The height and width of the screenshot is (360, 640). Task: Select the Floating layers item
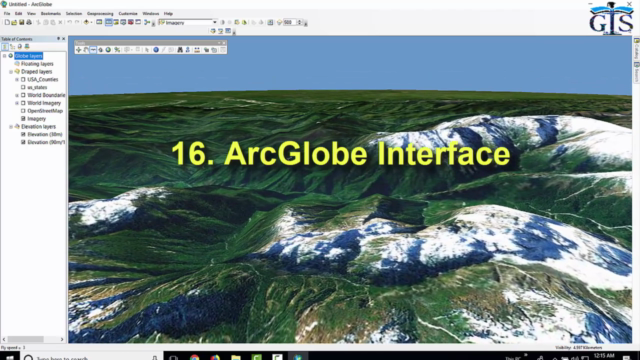(37, 64)
